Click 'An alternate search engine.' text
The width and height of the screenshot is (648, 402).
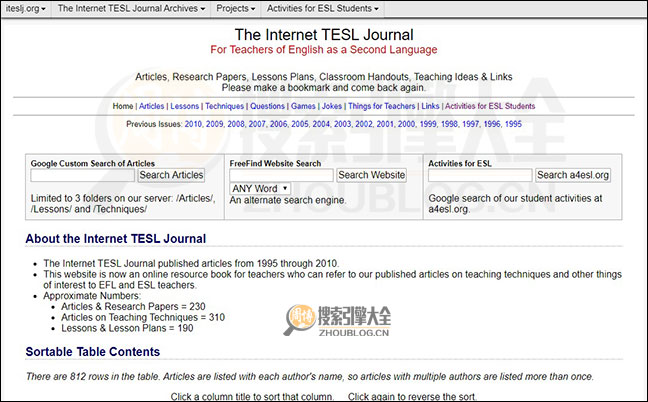(x=288, y=200)
